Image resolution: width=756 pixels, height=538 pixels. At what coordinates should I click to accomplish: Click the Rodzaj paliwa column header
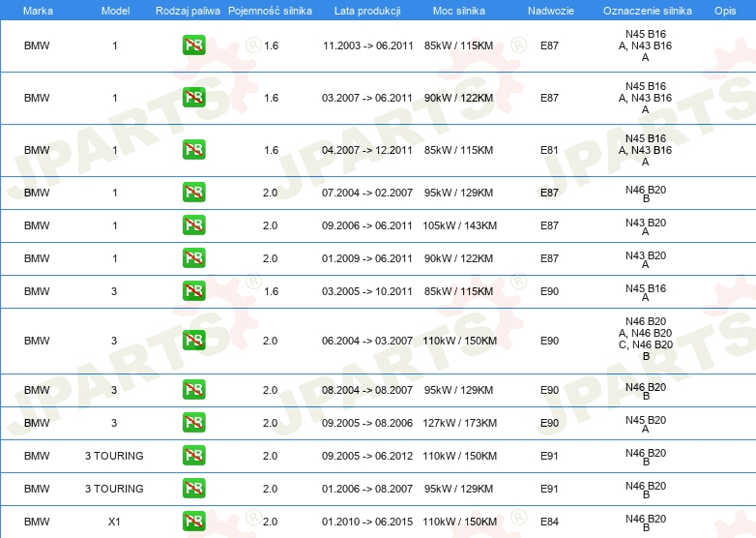[188, 11]
